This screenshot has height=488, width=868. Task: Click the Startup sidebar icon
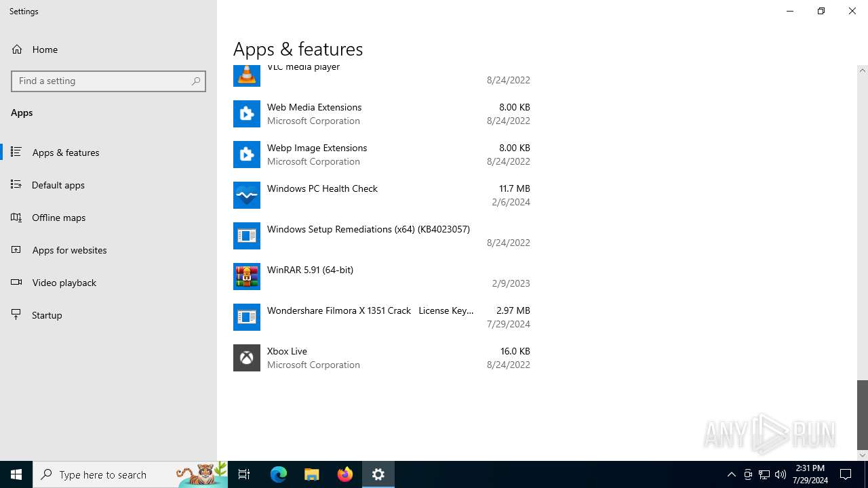(16, 315)
